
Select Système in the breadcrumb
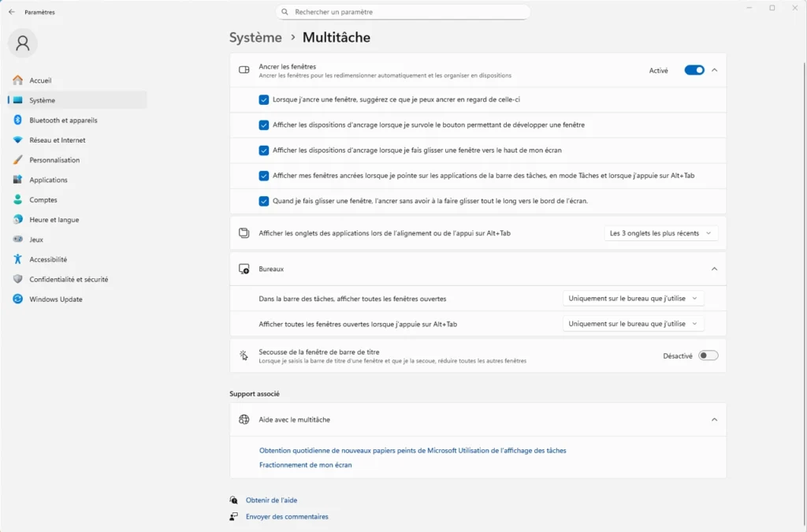click(255, 37)
